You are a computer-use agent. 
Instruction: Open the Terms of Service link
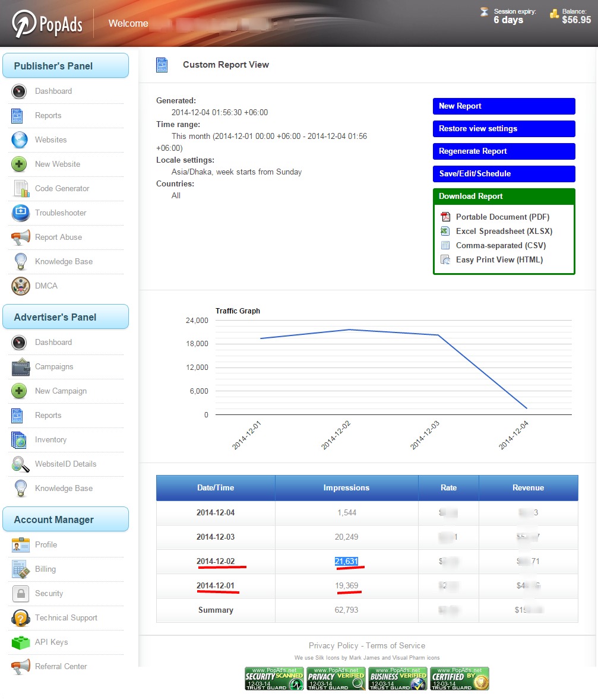tap(395, 646)
